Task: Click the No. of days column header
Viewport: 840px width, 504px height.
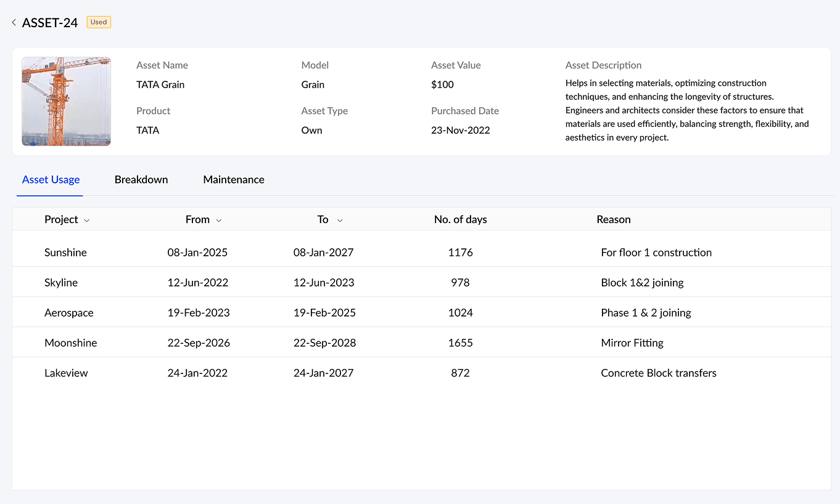Action: click(460, 220)
